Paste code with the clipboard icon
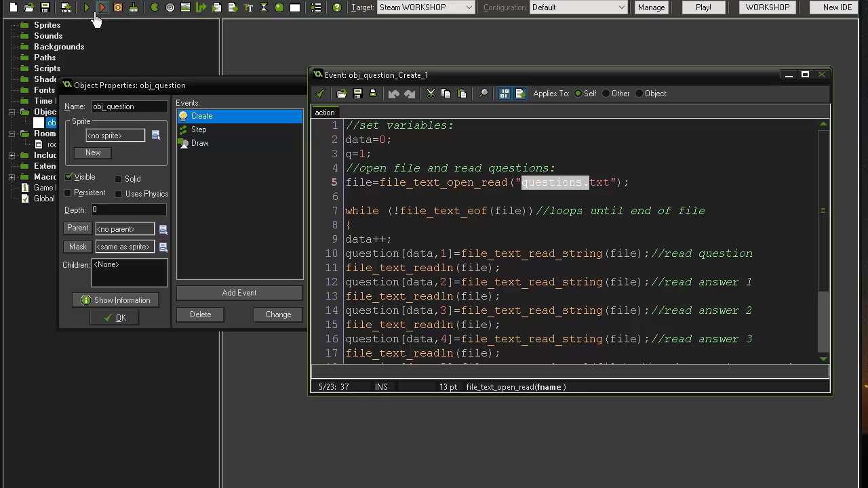Viewport: 868px width, 488px height. pos(462,94)
